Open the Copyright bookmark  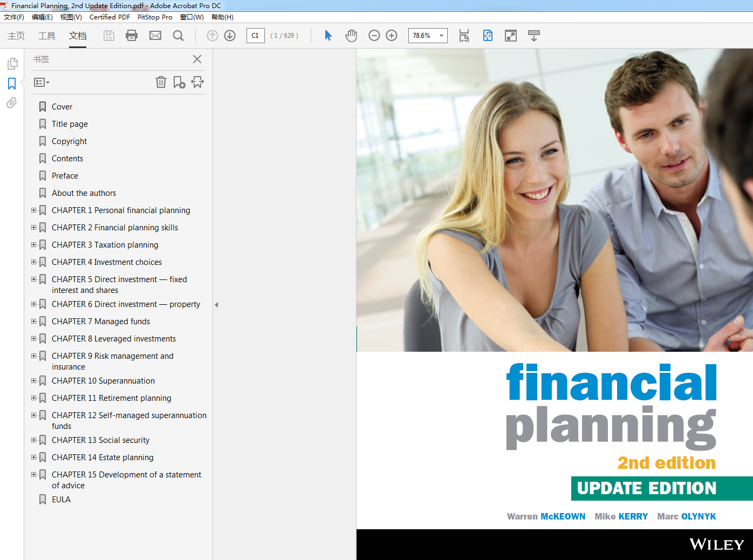pyautogui.click(x=69, y=141)
